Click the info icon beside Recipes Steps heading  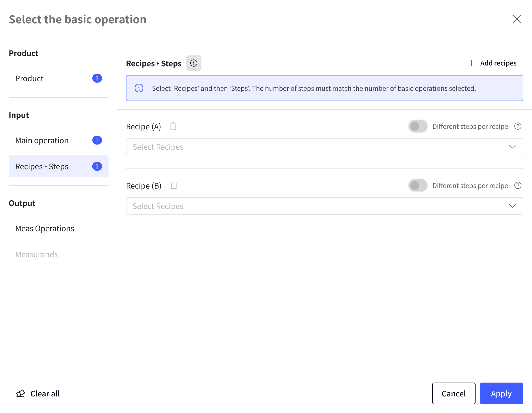(x=194, y=63)
